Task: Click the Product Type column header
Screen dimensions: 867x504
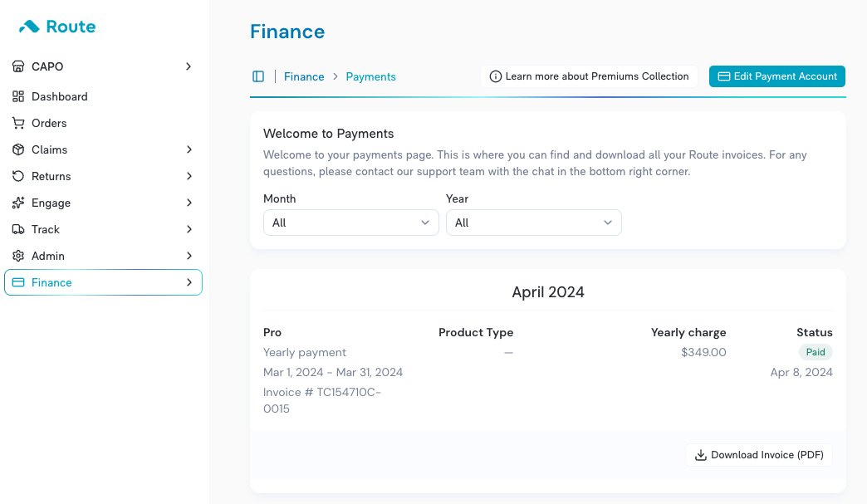Action: (x=476, y=332)
